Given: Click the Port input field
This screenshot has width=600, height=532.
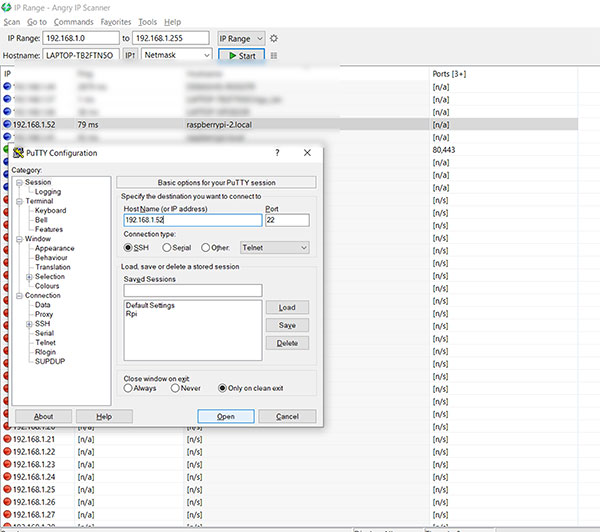Looking at the screenshot, I should 287,220.
